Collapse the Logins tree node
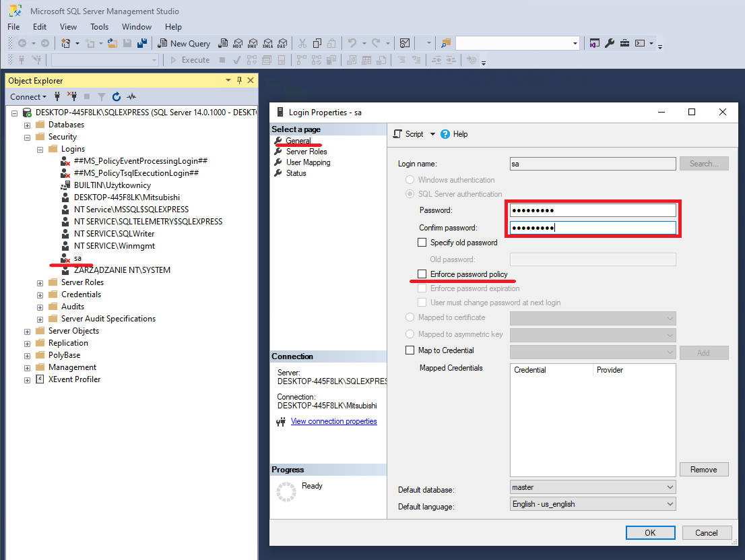Viewport: 745px width, 560px height. click(x=40, y=150)
